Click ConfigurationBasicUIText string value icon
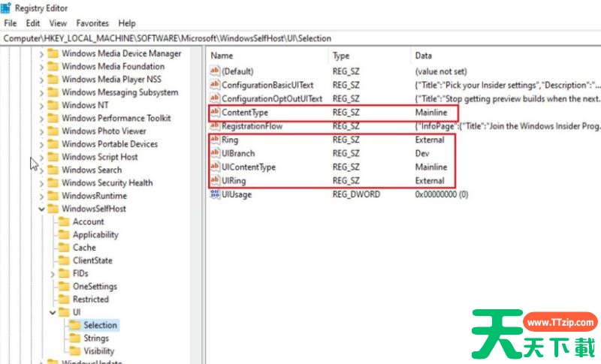The height and width of the screenshot is (364, 601). 215,85
